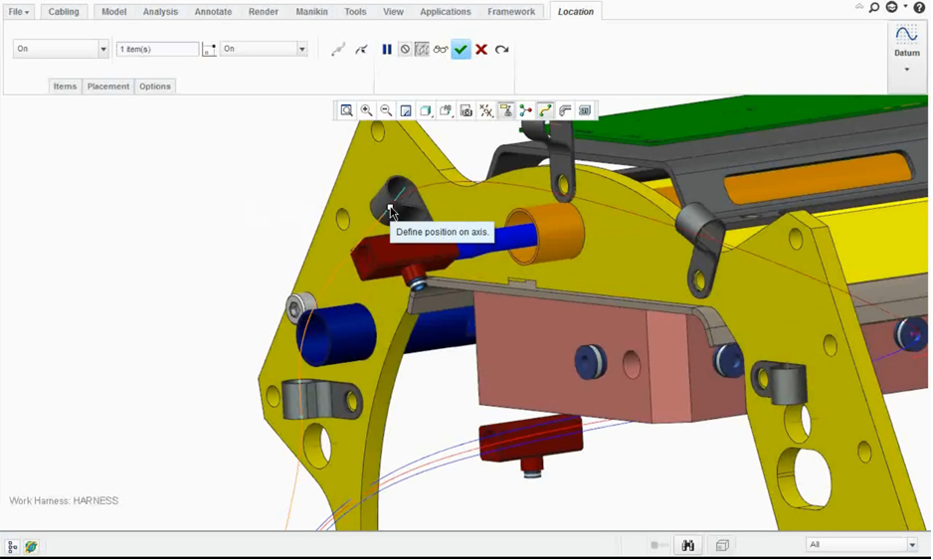The height and width of the screenshot is (560, 933).
Task: Toggle thick cable display icon
Action: click(x=565, y=110)
